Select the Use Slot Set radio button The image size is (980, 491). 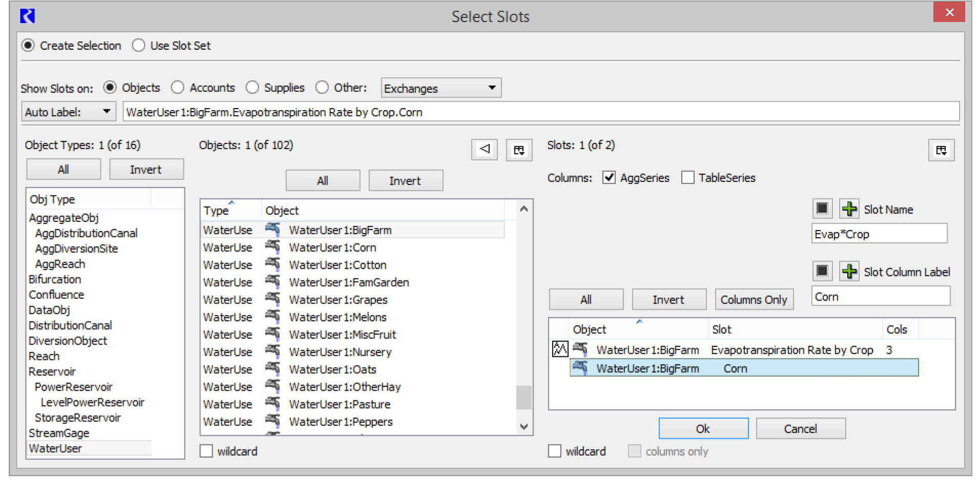click(139, 46)
